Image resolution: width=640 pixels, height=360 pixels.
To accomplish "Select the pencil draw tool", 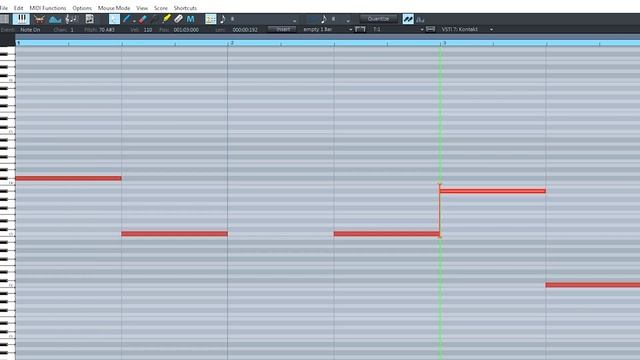I will (126, 19).
